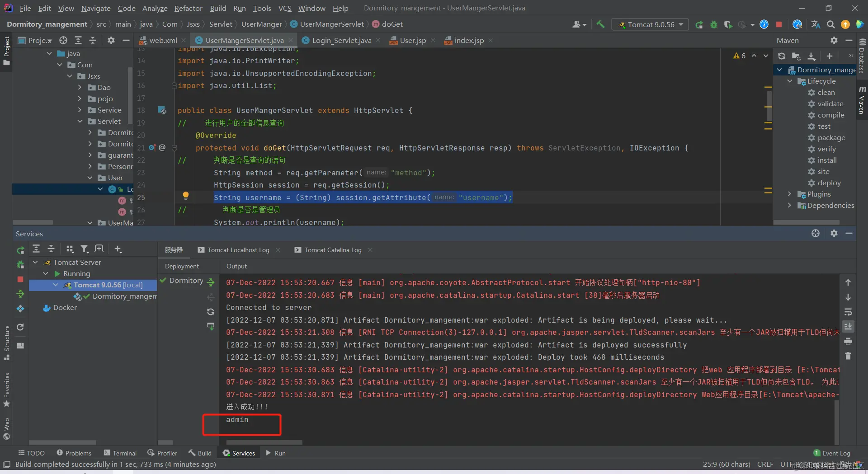Click the 6 warnings indicator in the editor
This screenshot has width=868, height=474.
(x=739, y=56)
